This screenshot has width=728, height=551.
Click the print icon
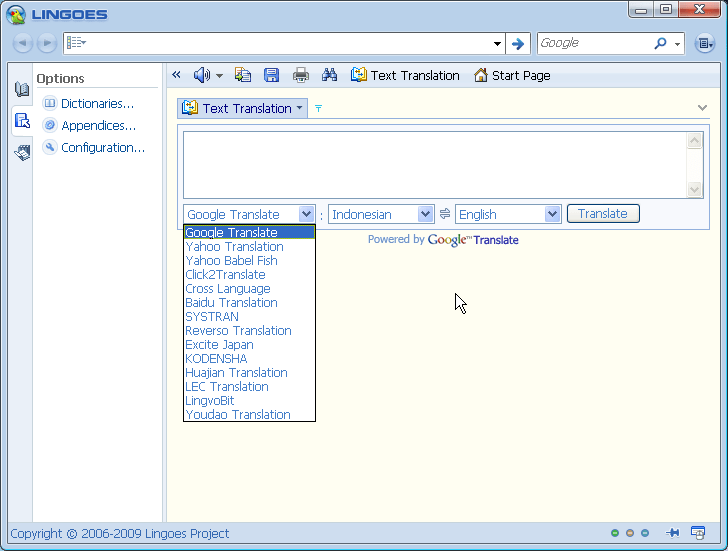tap(300, 75)
